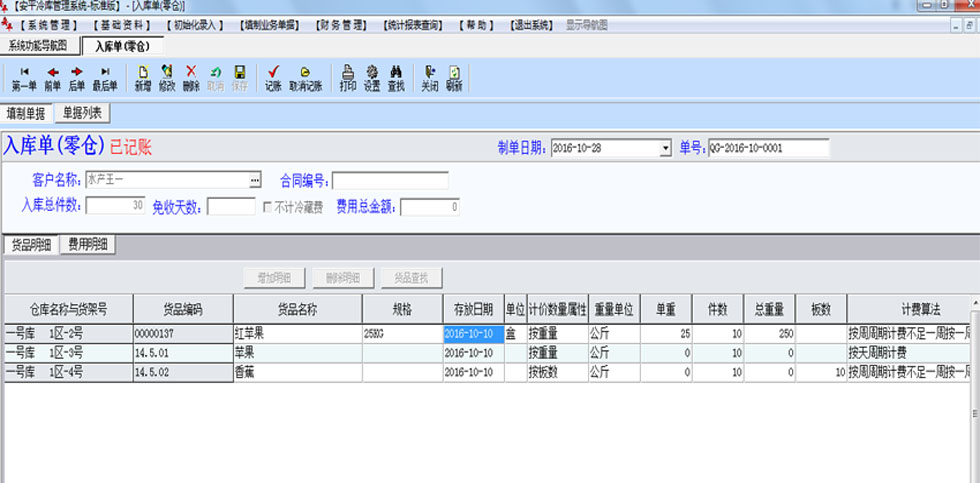The image size is (980, 483).
Task: Select the 入库单(零仓) tab
Action: pos(123,46)
